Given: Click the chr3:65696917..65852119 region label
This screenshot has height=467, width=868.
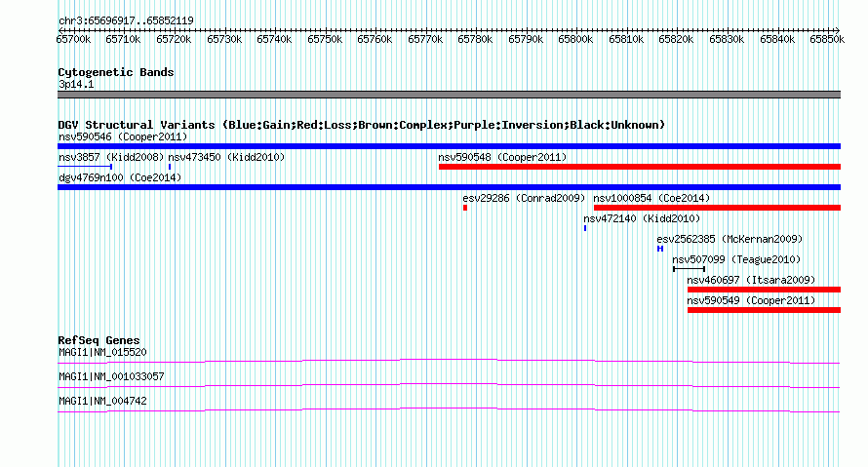Looking at the screenshot, I should 126,20.
